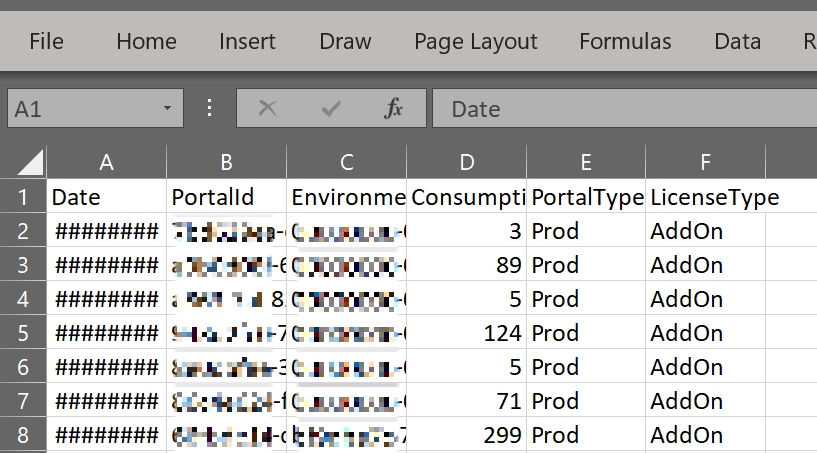Open the File tab
Image resolution: width=817 pixels, height=453 pixels.
(x=46, y=41)
